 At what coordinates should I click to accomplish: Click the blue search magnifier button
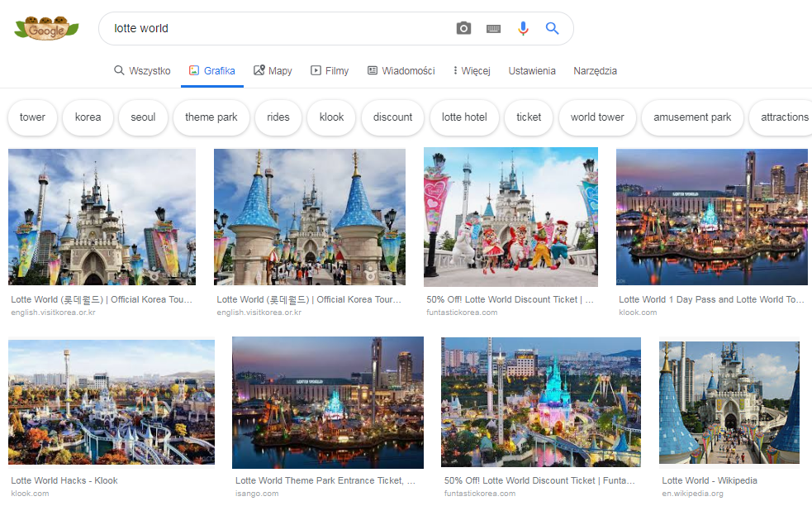(x=552, y=28)
